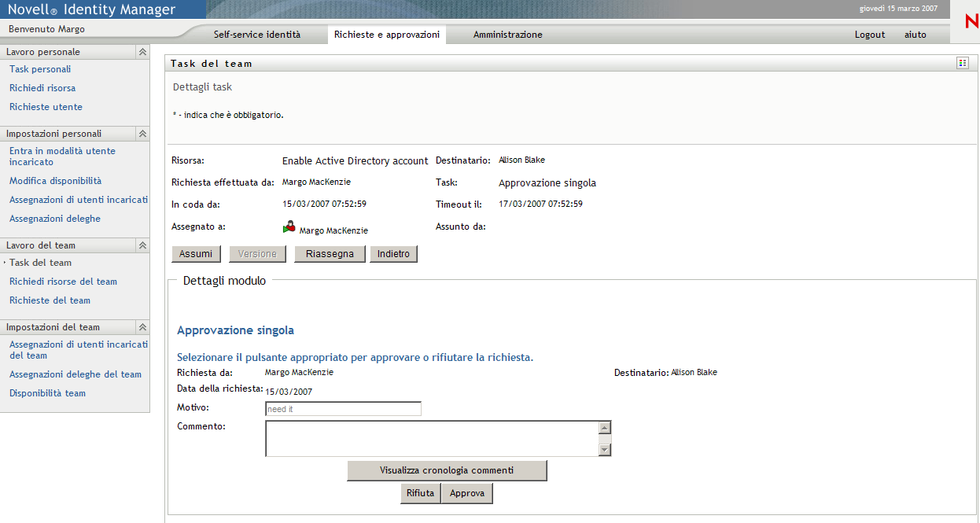The image size is (980, 523).
Task: Click into the Commento text area
Action: (432, 439)
